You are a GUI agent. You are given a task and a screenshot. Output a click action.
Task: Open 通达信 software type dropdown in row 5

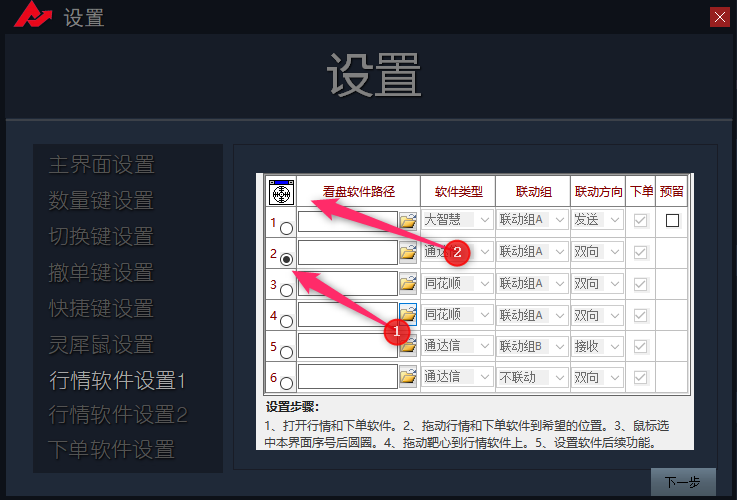point(457,346)
